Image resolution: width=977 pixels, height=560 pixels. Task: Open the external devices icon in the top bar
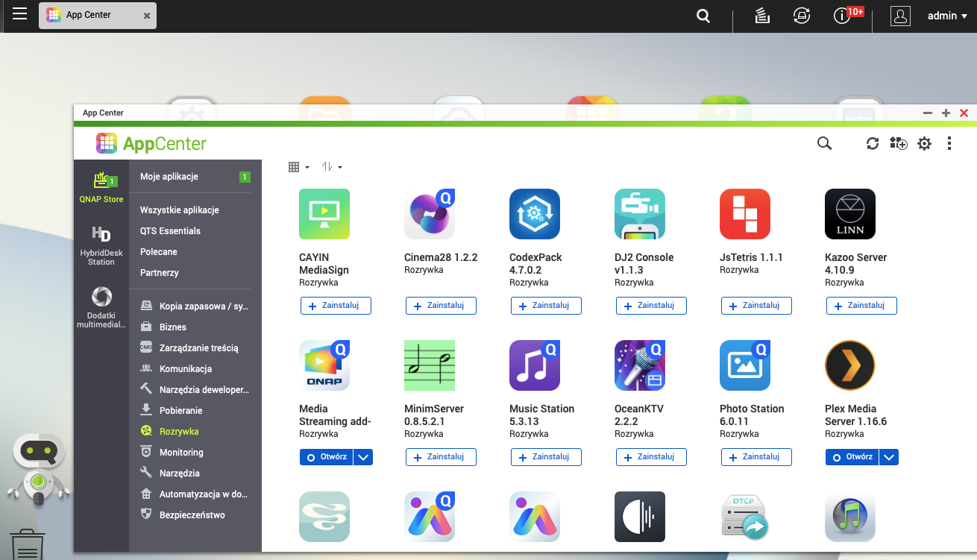[x=802, y=16]
